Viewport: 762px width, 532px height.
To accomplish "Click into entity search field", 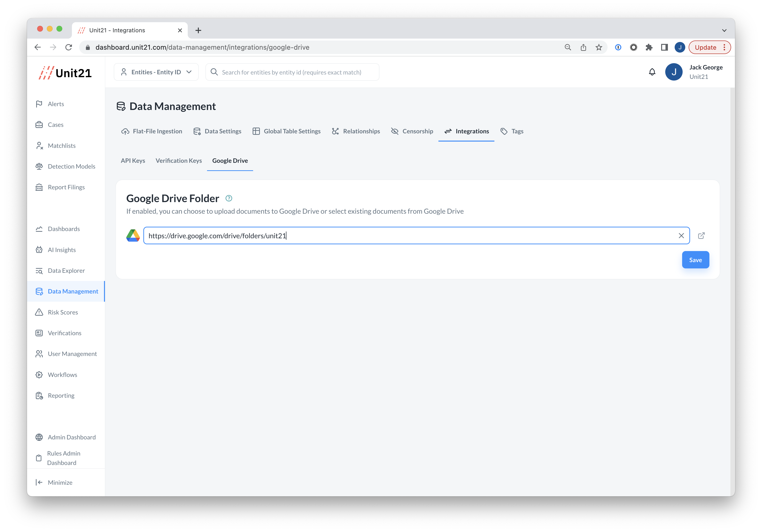I will [292, 72].
